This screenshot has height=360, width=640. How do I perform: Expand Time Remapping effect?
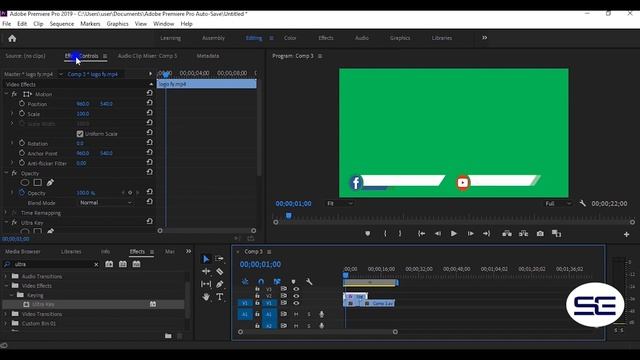6,213
